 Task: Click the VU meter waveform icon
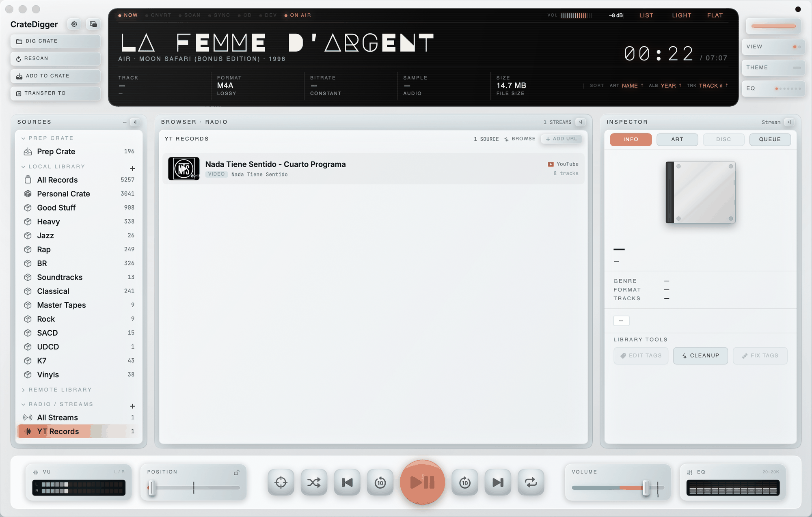[36, 472]
